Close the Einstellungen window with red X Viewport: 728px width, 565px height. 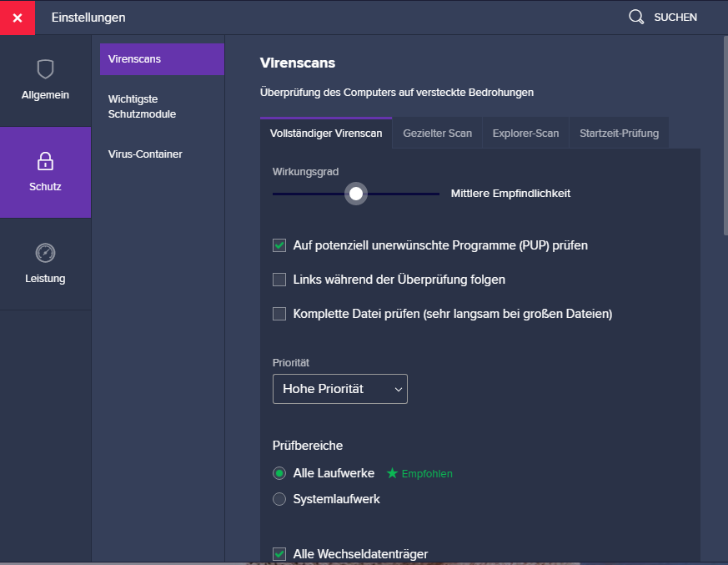tap(18, 18)
